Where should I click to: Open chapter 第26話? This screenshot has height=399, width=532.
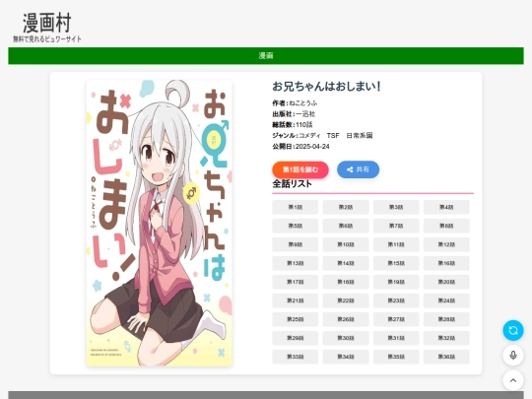click(346, 319)
